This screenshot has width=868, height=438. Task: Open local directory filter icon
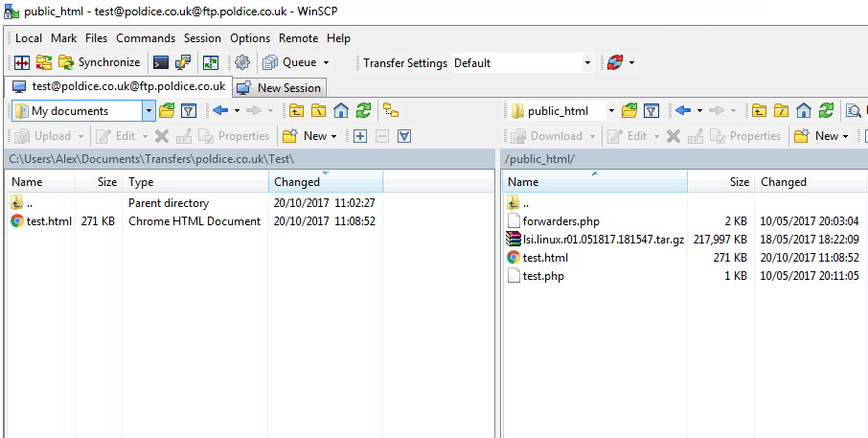click(x=189, y=110)
